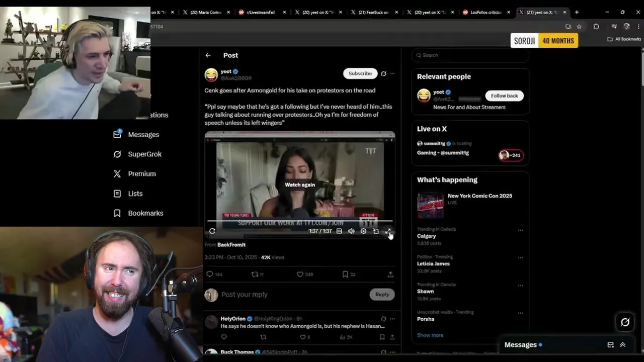This screenshot has height=362, width=644.
Task: Open more options on HolyOrion's reply
Action: click(x=392, y=319)
